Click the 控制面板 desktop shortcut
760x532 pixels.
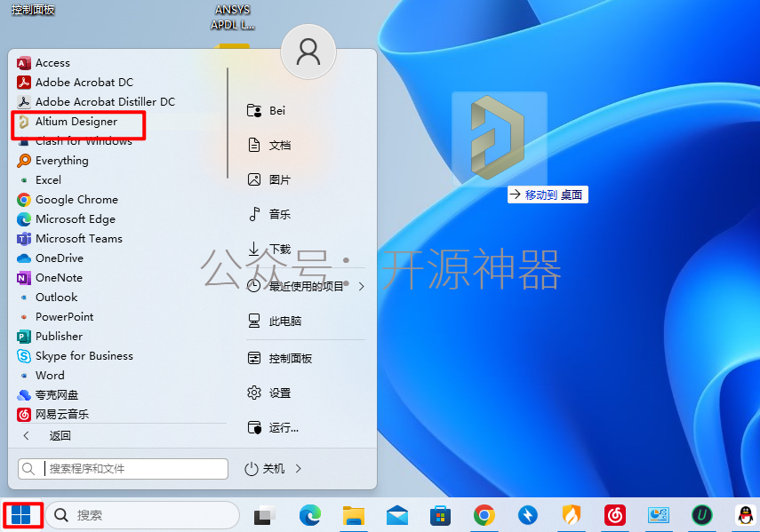click(x=33, y=9)
